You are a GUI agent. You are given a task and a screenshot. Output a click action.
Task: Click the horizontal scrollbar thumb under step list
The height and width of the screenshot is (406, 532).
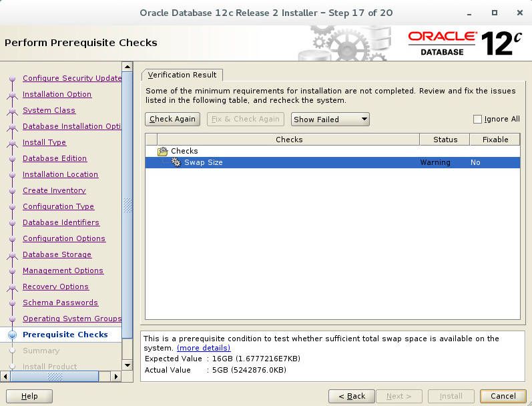(x=55, y=377)
